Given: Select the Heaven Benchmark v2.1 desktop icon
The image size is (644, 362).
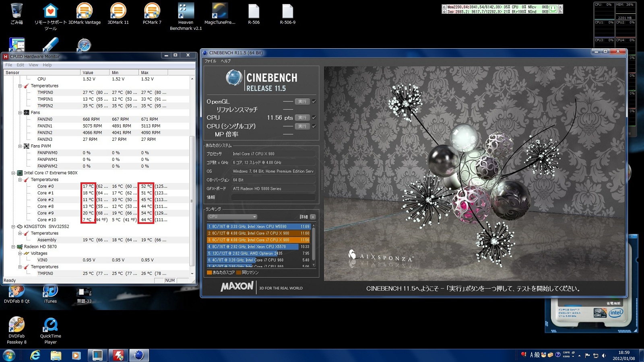Looking at the screenshot, I should (x=186, y=17).
